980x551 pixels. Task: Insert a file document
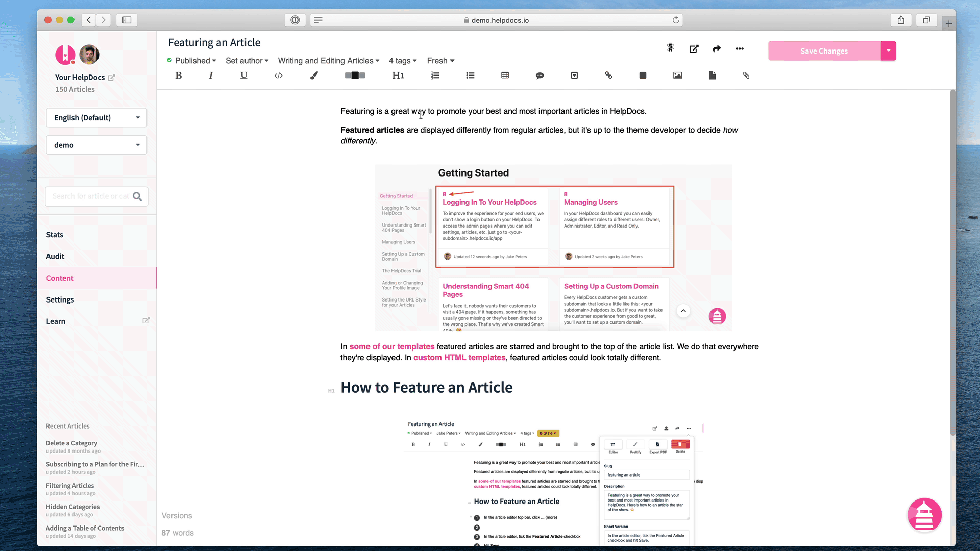pos(712,76)
